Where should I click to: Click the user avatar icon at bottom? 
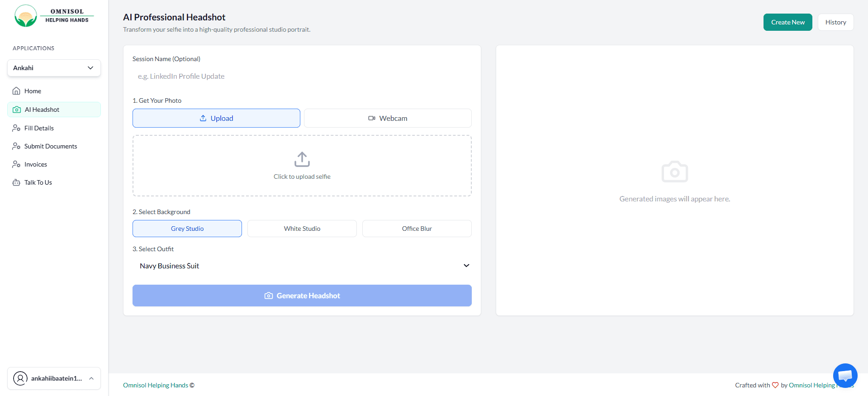pyautogui.click(x=20, y=378)
